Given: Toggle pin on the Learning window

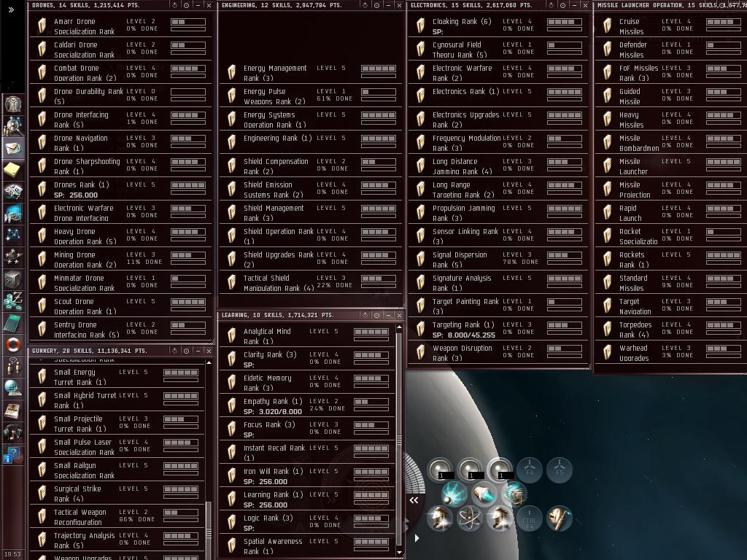Looking at the screenshot, I should point(365,315).
